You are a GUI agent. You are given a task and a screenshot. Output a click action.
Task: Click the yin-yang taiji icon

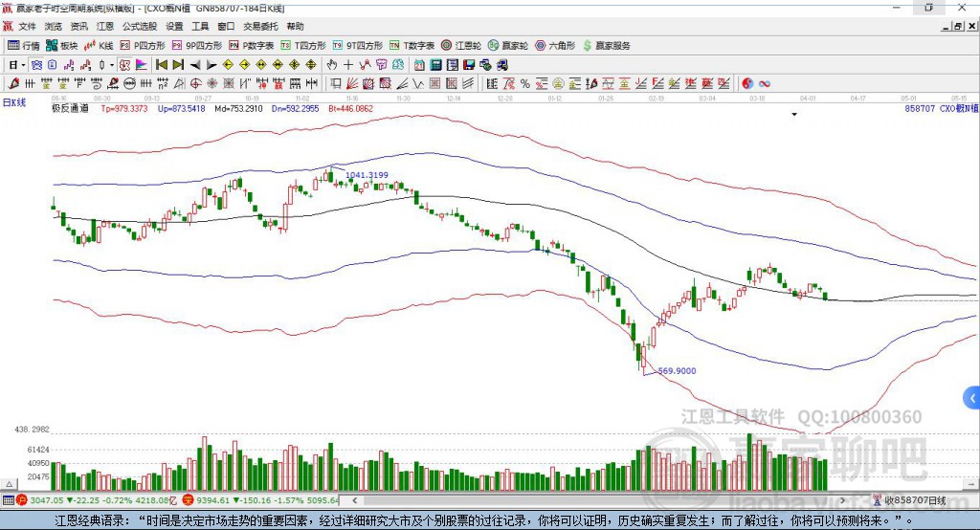(747, 83)
